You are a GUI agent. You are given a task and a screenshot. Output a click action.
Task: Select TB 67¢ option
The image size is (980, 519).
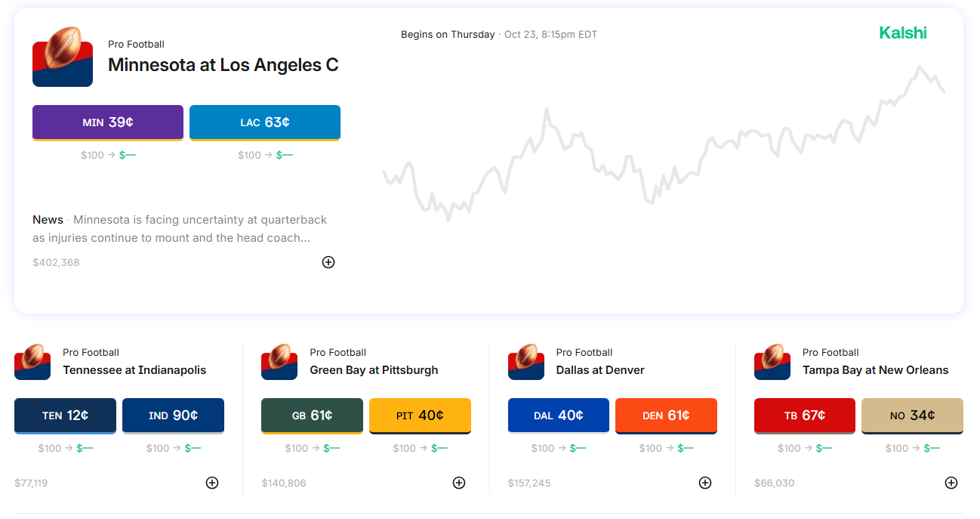(x=804, y=416)
